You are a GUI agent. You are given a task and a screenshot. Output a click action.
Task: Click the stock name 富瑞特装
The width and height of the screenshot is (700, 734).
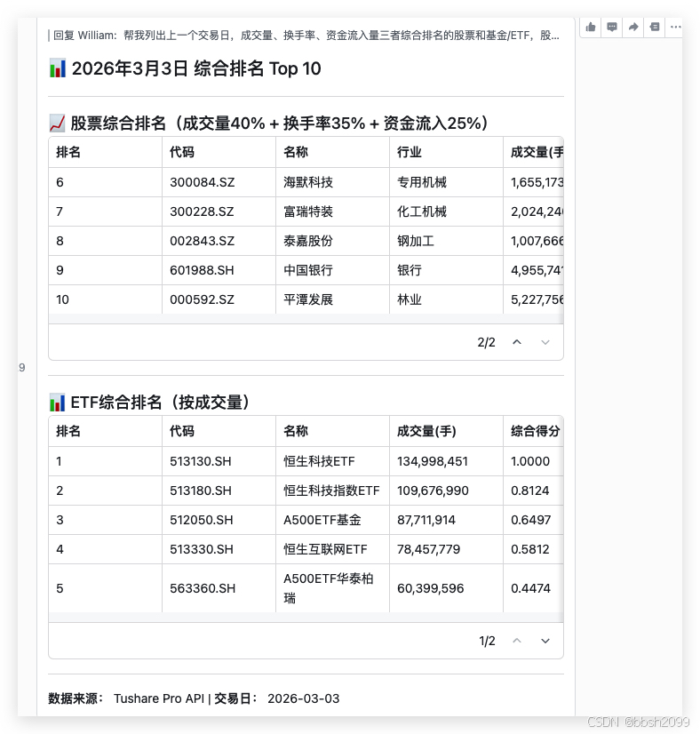click(x=308, y=211)
